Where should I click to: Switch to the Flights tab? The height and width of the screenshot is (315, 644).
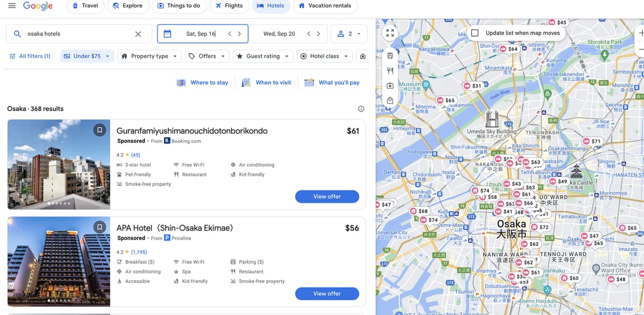[227, 6]
